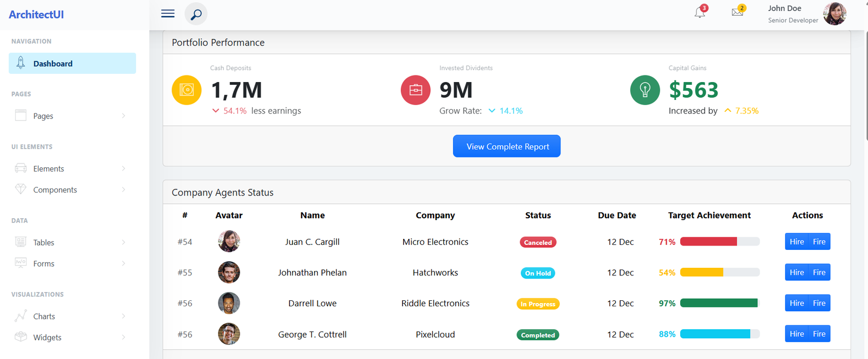Open the Charts menu item

click(72, 316)
